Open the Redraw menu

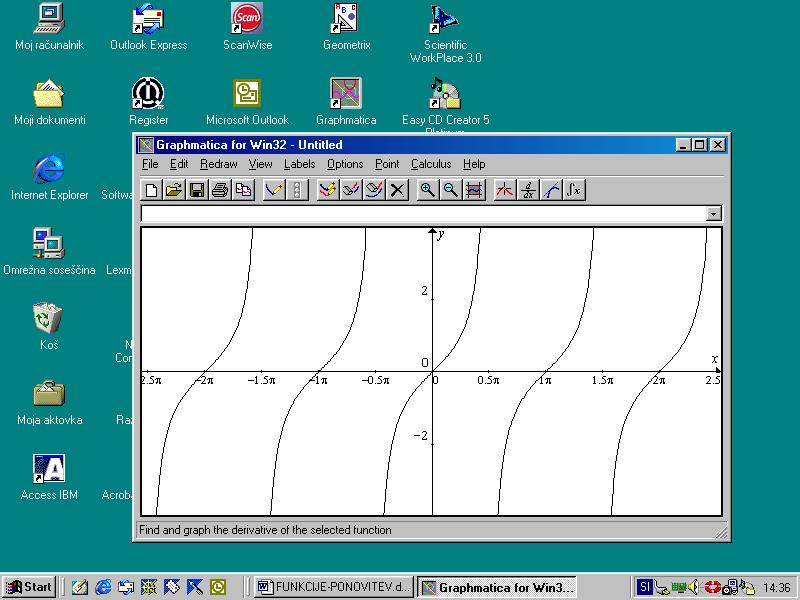coord(218,164)
